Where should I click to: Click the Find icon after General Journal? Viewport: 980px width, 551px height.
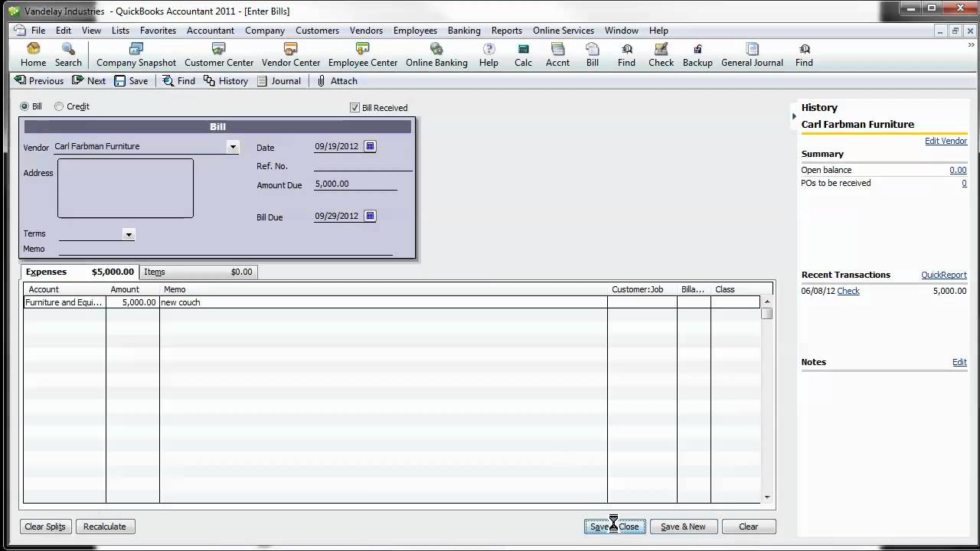pyautogui.click(x=804, y=55)
